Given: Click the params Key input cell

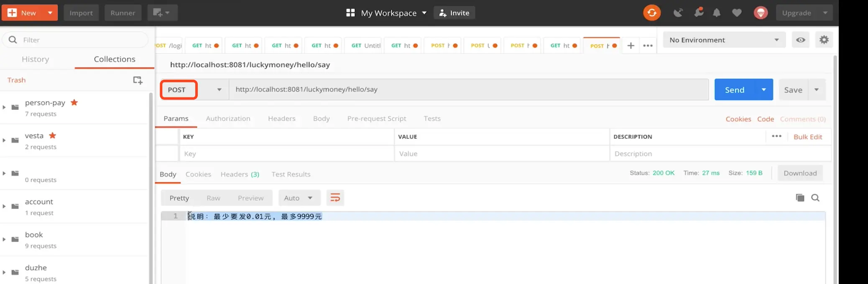Looking at the screenshot, I should [286, 154].
